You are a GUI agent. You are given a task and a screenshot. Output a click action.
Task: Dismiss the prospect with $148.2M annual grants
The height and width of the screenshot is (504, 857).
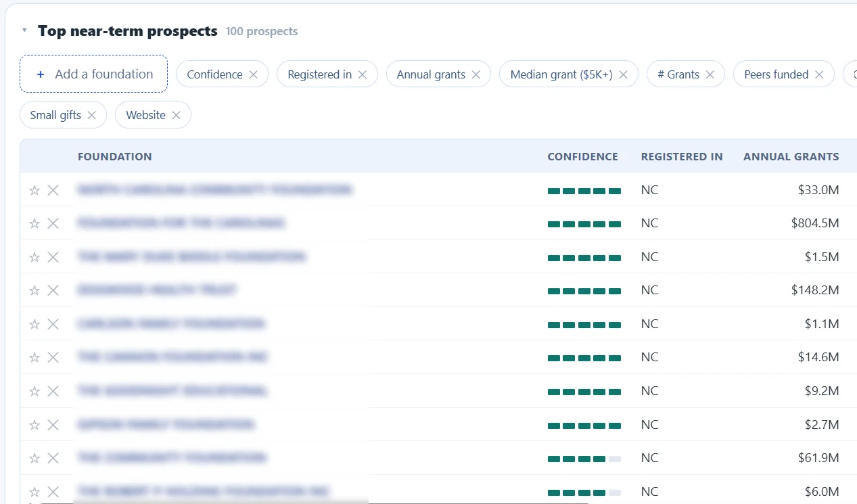53,290
